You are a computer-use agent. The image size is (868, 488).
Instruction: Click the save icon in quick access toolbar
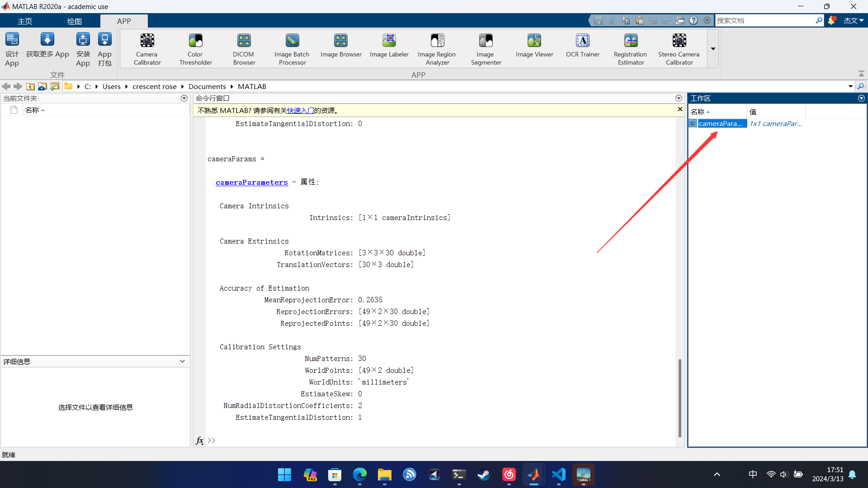pyautogui.click(x=599, y=20)
